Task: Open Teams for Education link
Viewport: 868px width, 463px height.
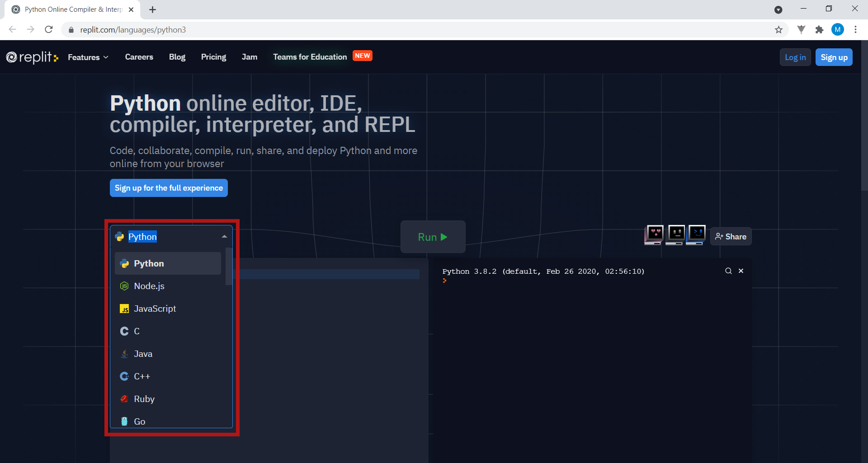Action: click(310, 57)
